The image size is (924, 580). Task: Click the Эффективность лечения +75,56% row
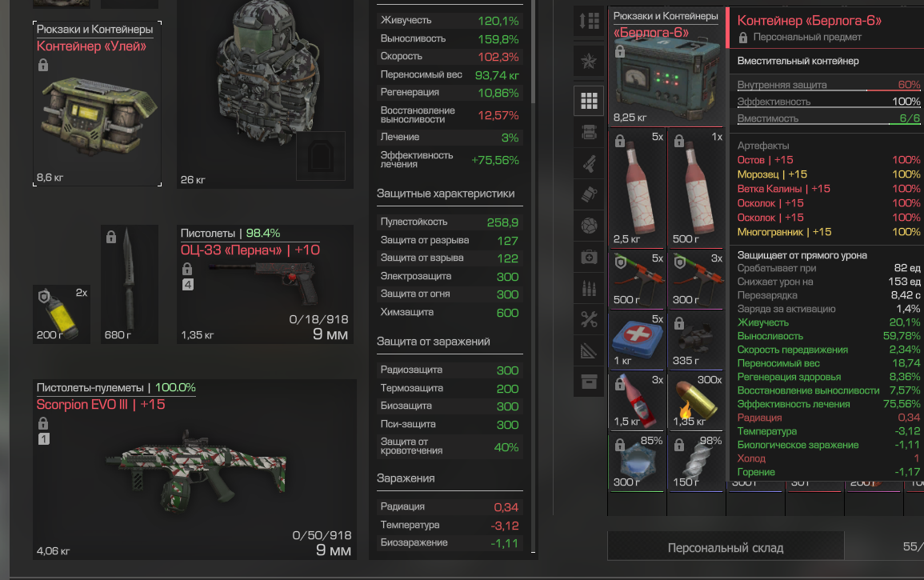[450, 160]
